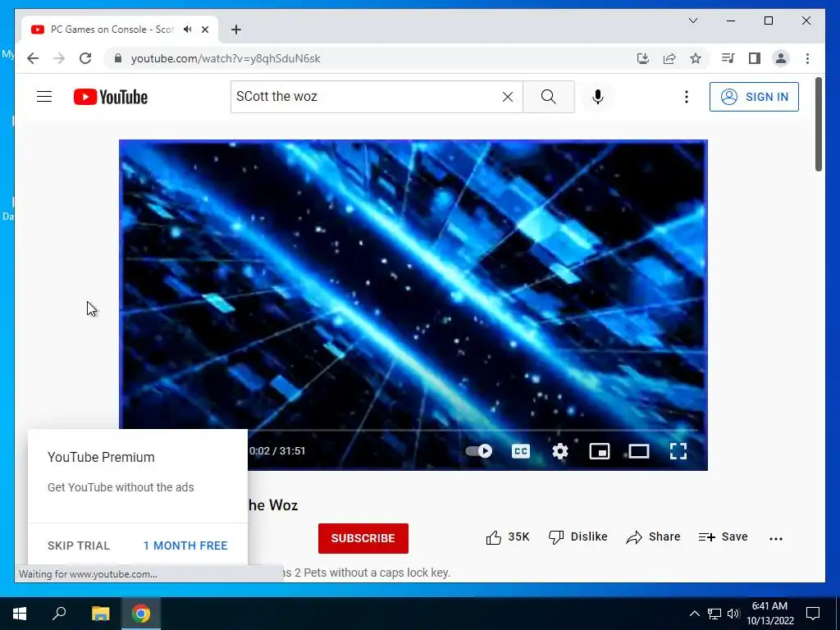Subscribe to the channel
The image size is (840, 630).
tap(363, 538)
